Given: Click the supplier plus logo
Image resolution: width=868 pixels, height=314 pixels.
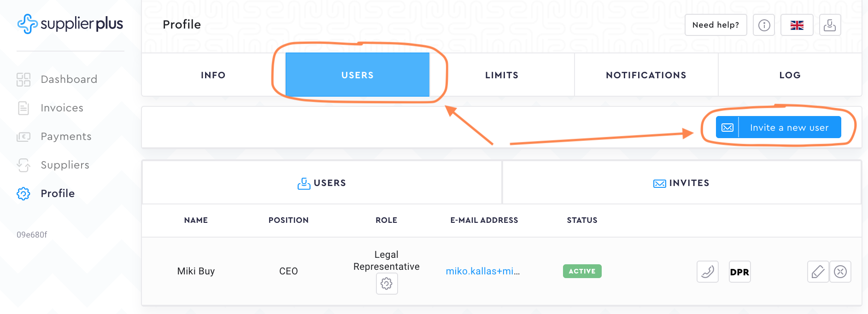Looking at the screenshot, I should (x=70, y=24).
